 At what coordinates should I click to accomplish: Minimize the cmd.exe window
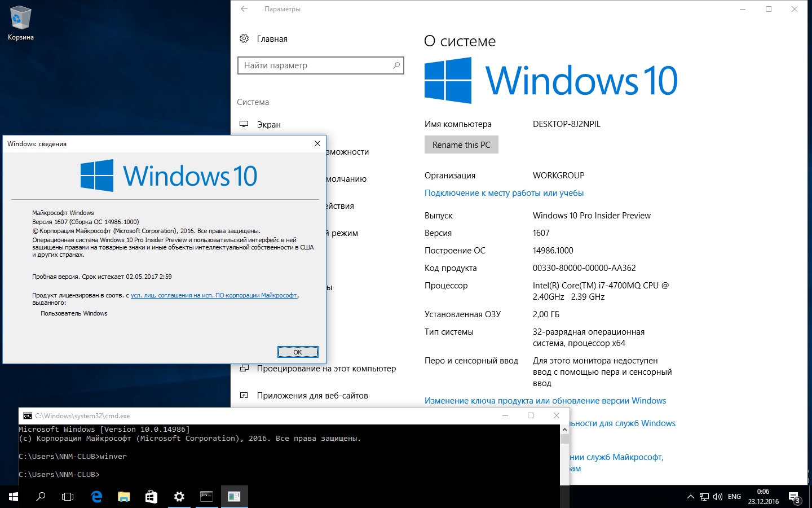pyautogui.click(x=505, y=415)
